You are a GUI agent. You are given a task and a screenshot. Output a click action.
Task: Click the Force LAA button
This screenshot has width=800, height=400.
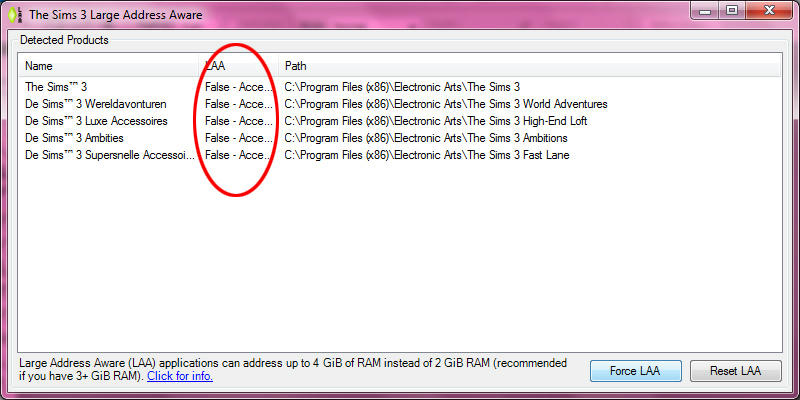[x=635, y=371]
